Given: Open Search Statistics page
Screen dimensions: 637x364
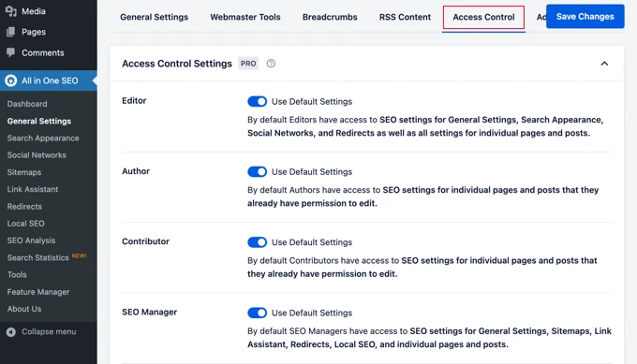Looking at the screenshot, I should click(x=37, y=257).
